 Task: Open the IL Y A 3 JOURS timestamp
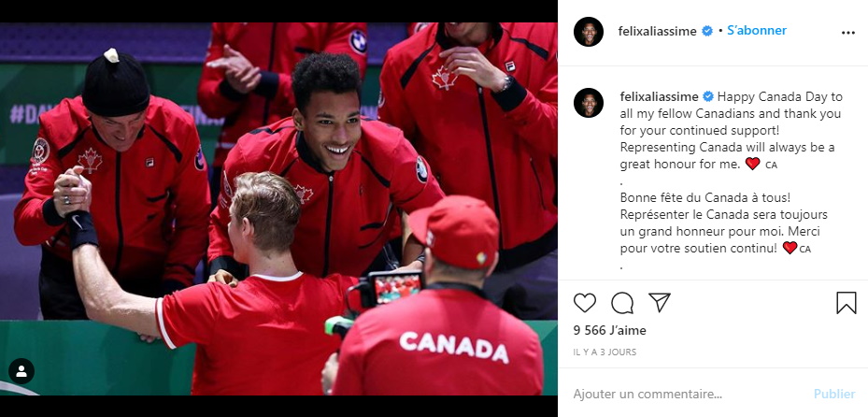(605, 352)
